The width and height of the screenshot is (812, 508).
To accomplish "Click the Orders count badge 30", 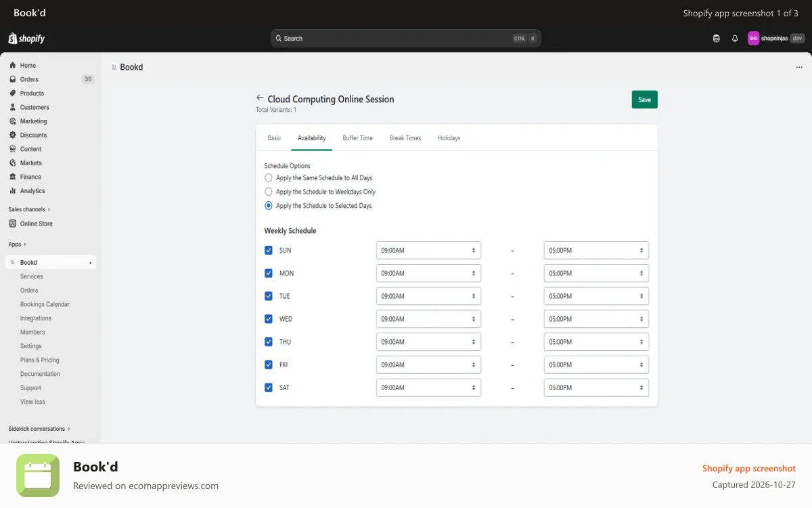I will coord(88,79).
